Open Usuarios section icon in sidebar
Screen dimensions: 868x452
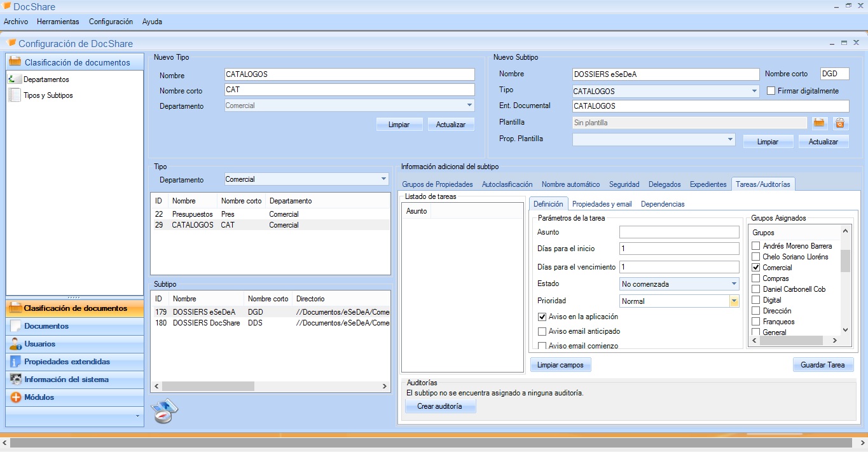pos(16,344)
